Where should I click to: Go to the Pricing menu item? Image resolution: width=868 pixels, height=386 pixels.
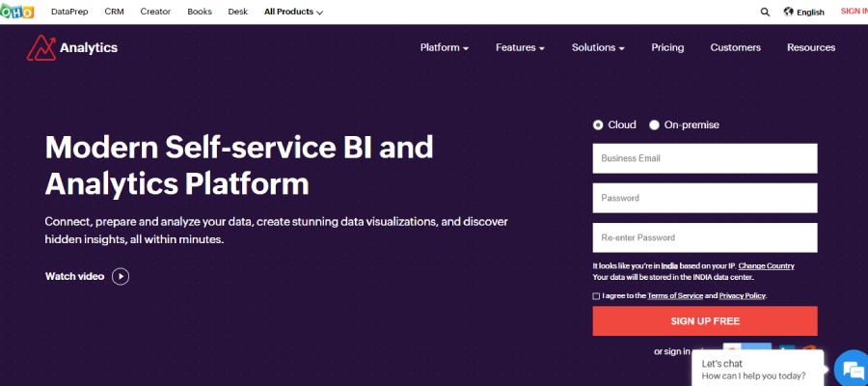(667, 47)
